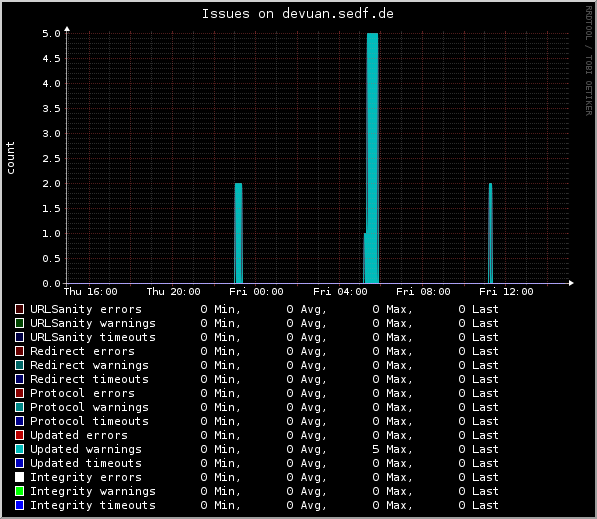Select the tallest cyan spike reaching 5.0
Viewport: 597px width, 519px height.
click(x=372, y=158)
